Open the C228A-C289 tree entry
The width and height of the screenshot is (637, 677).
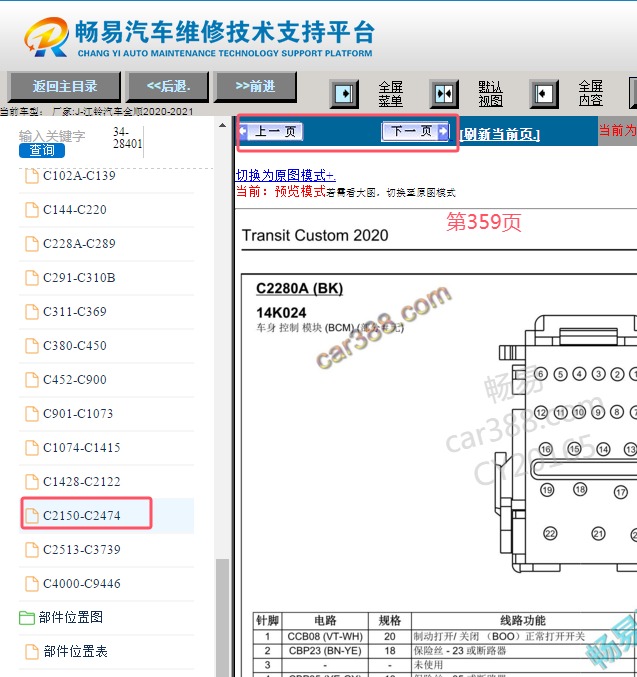tap(79, 244)
